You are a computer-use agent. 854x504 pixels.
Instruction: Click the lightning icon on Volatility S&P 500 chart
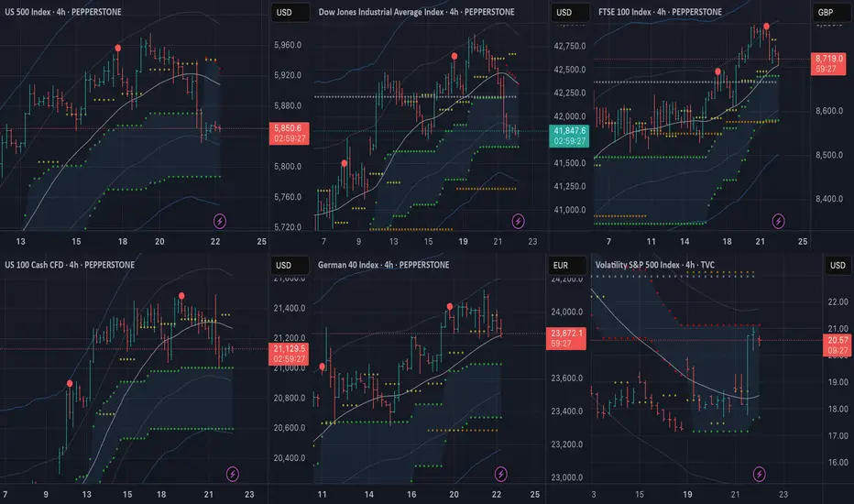pyautogui.click(x=760, y=474)
